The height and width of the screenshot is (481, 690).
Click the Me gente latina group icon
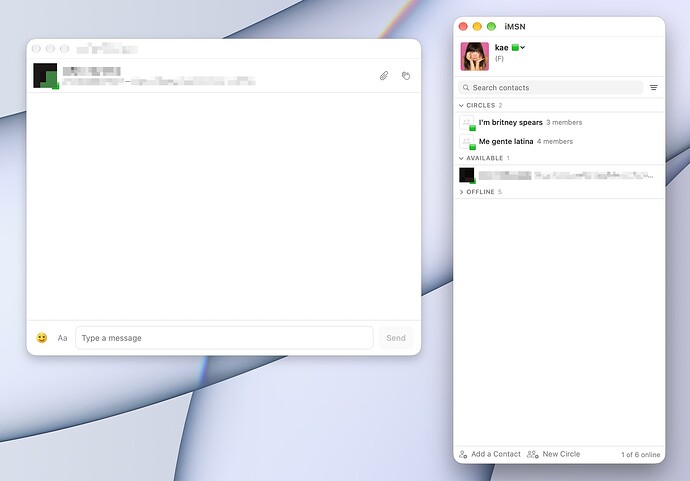(x=467, y=142)
